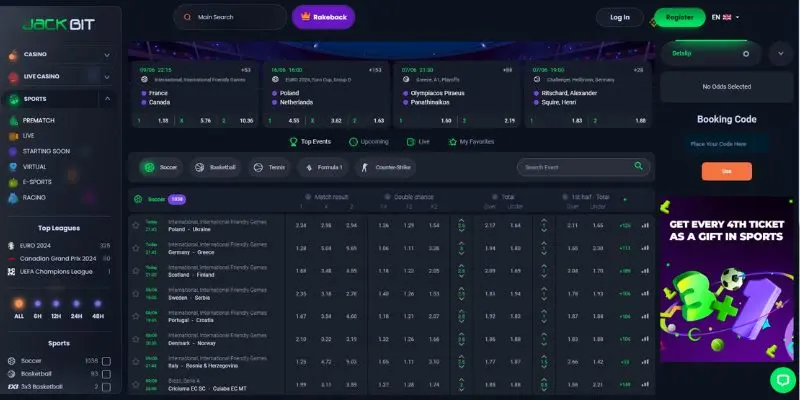Favorite the Germany - Greece match star
The width and height of the screenshot is (800, 400).
click(x=136, y=248)
